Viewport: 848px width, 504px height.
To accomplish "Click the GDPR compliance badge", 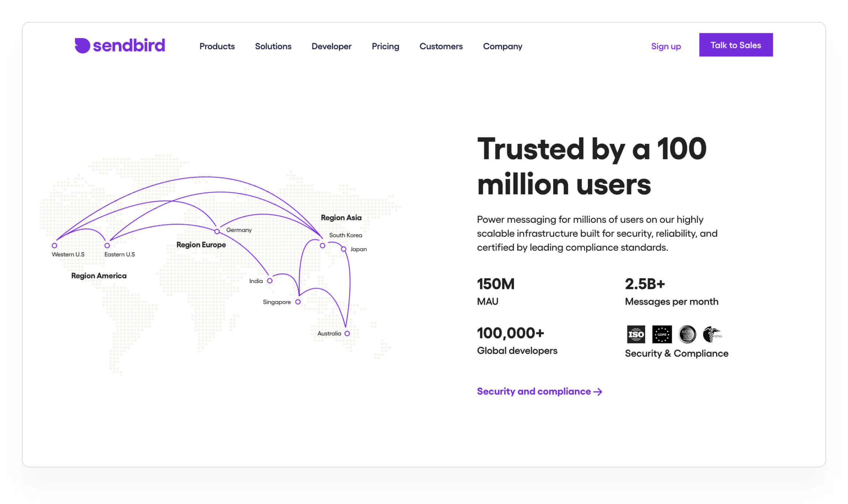I will pyautogui.click(x=662, y=334).
